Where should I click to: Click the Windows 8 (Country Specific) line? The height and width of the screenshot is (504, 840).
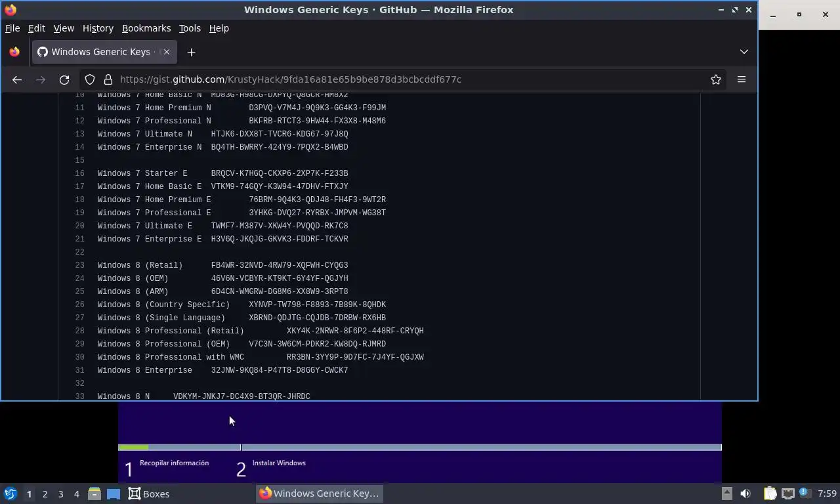pyautogui.click(x=241, y=304)
